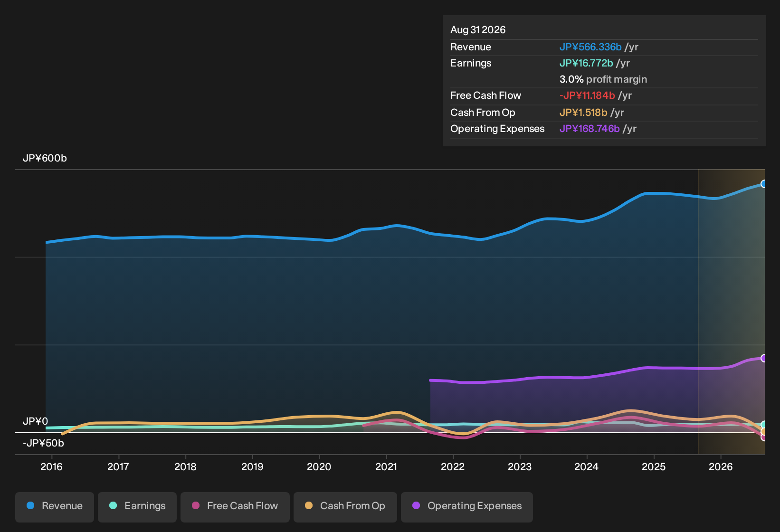This screenshot has width=780, height=532.
Task: Click the 2025 label on the x-axis
Action: (x=654, y=467)
